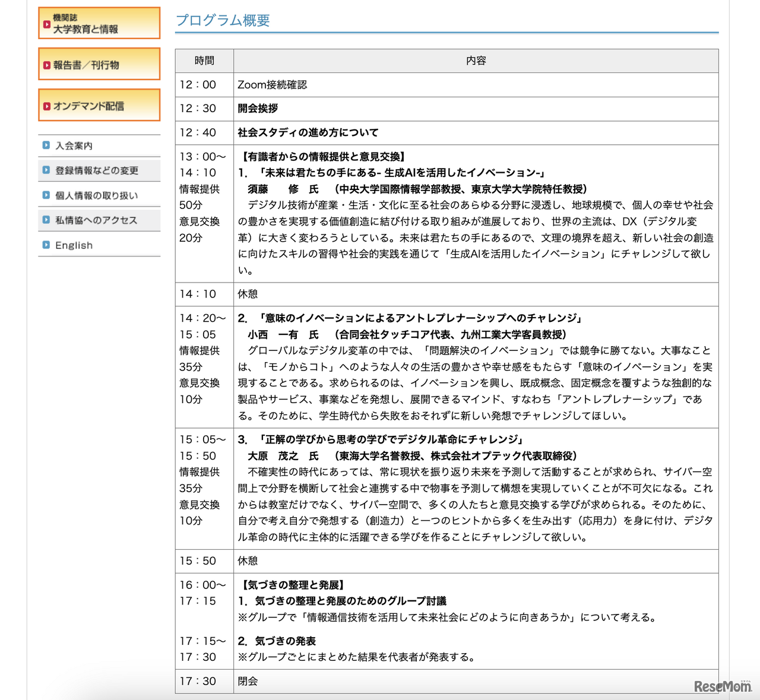Click the blue arrow icon beside English

(46, 245)
